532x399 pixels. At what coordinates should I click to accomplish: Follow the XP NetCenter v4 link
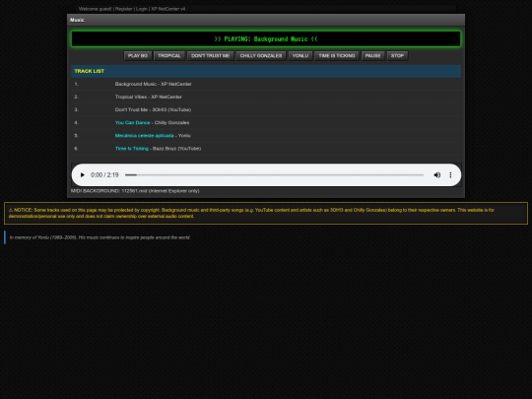click(168, 9)
